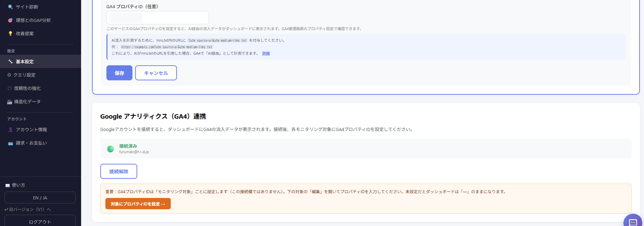Select the 理想とのGAP分析 target icon
The width and height of the screenshot is (644, 226).
click(x=10, y=20)
